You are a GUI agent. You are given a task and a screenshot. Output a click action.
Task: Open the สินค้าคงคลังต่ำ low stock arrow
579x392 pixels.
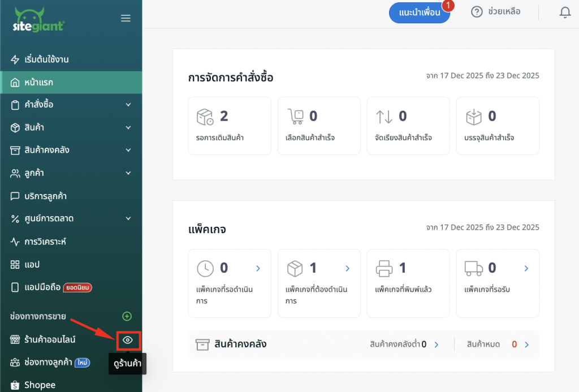pos(437,344)
